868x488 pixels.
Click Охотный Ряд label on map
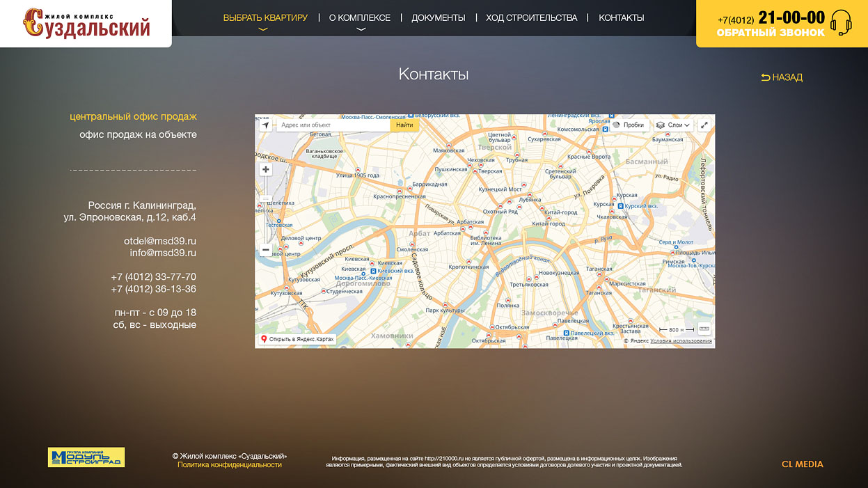click(x=500, y=212)
